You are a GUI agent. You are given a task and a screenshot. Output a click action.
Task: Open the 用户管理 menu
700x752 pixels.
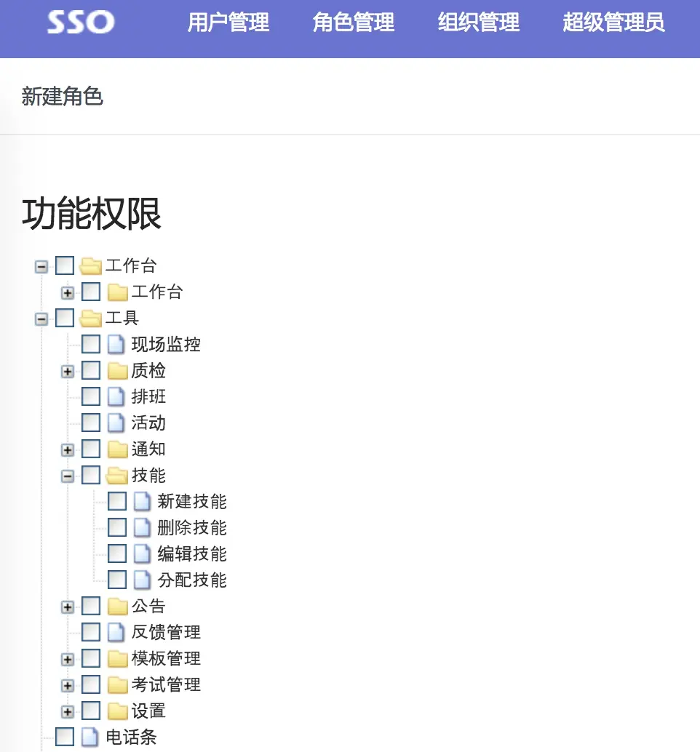tap(228, 22)
